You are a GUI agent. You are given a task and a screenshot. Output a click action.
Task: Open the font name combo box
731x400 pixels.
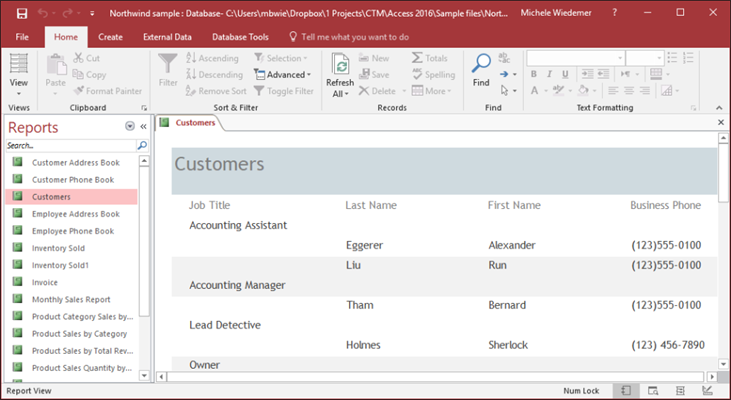click(x=575, y=58)
